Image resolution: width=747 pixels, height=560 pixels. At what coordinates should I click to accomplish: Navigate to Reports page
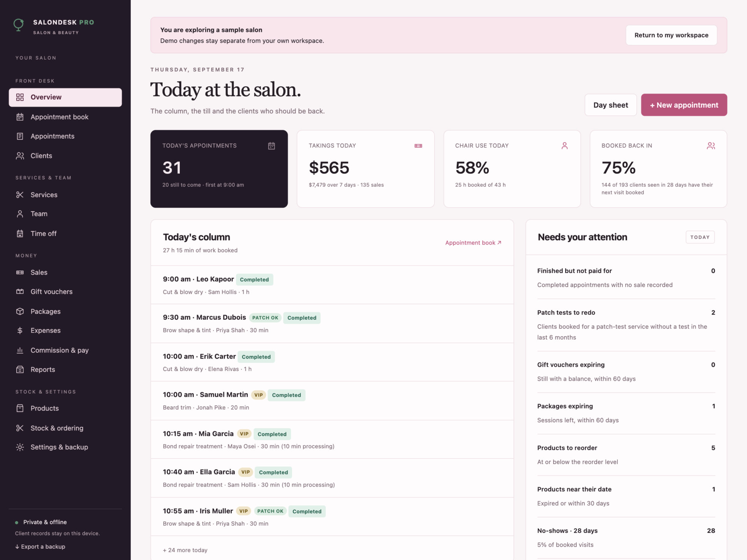(65, 370)
